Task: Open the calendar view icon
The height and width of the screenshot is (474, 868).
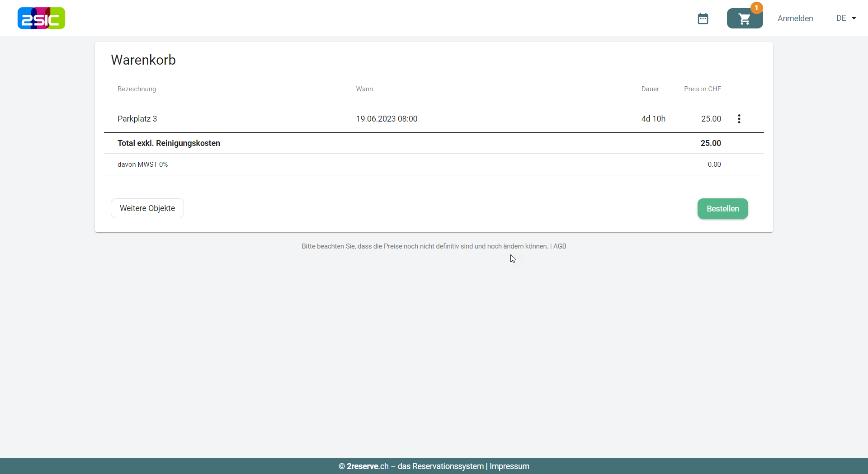Action: pos(703,19)
